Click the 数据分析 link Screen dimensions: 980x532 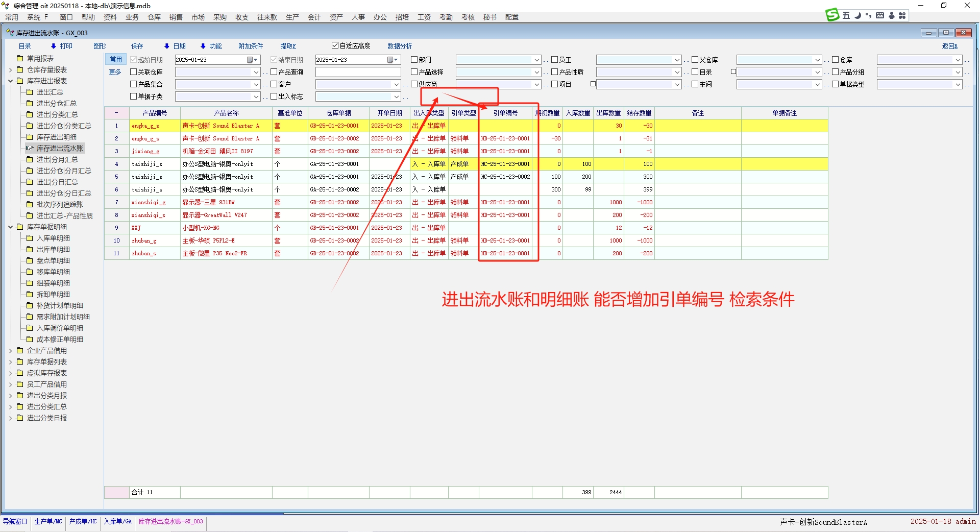click(x=399, y=46)
